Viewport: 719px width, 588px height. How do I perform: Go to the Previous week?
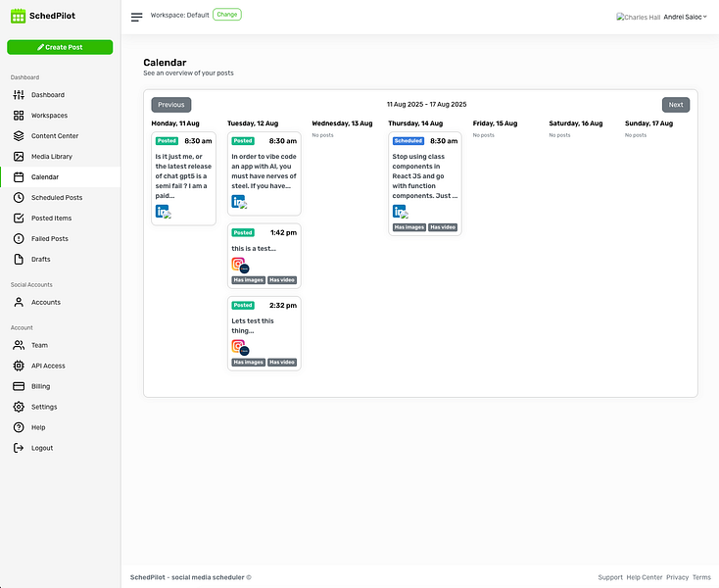[171, 105]
